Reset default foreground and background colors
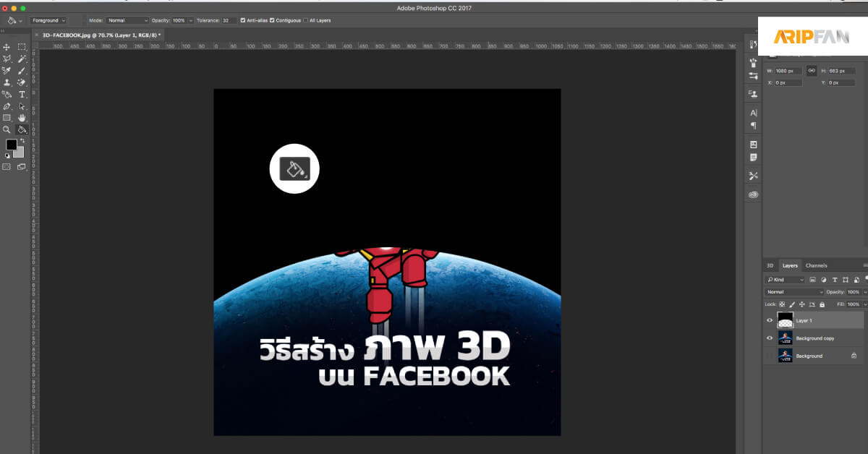 [x=7, y=155]
